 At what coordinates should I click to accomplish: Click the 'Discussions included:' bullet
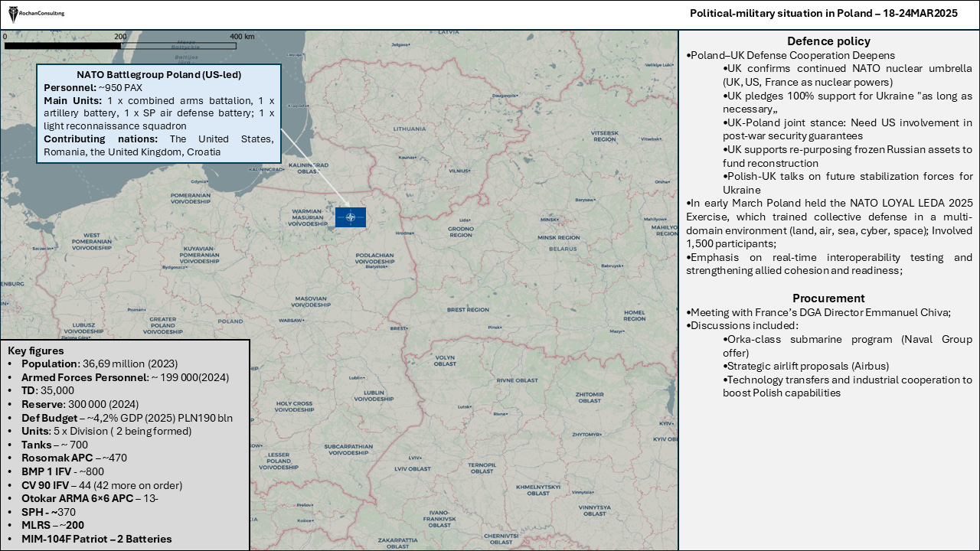point(741,325)
